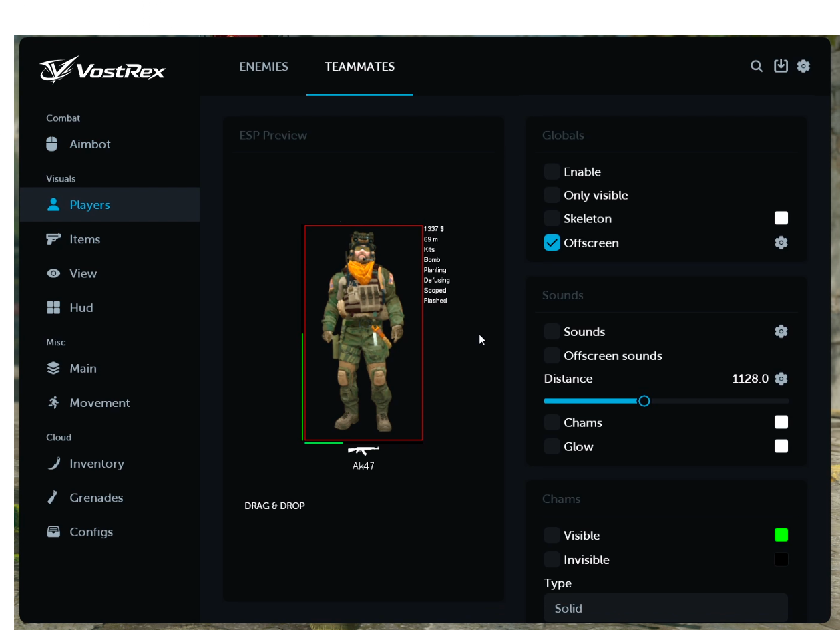Click the download icon near settings

click(780, 66)
